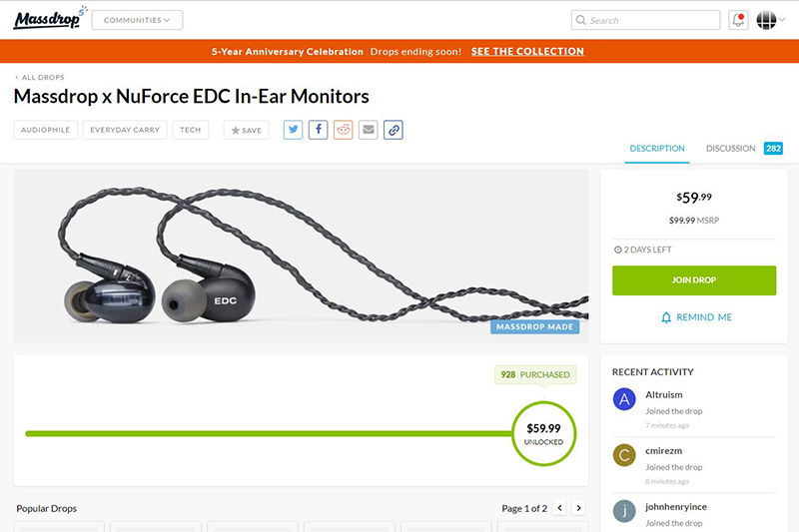Expand the Communities dropdown

(x=137, y=20)
